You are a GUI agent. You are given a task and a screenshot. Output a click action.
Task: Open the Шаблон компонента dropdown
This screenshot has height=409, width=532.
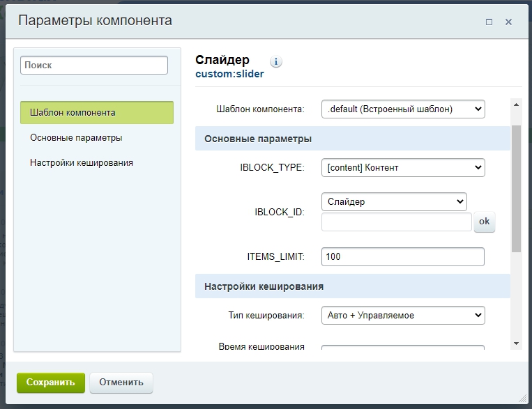pyautogui.click(x=403, y=109)
